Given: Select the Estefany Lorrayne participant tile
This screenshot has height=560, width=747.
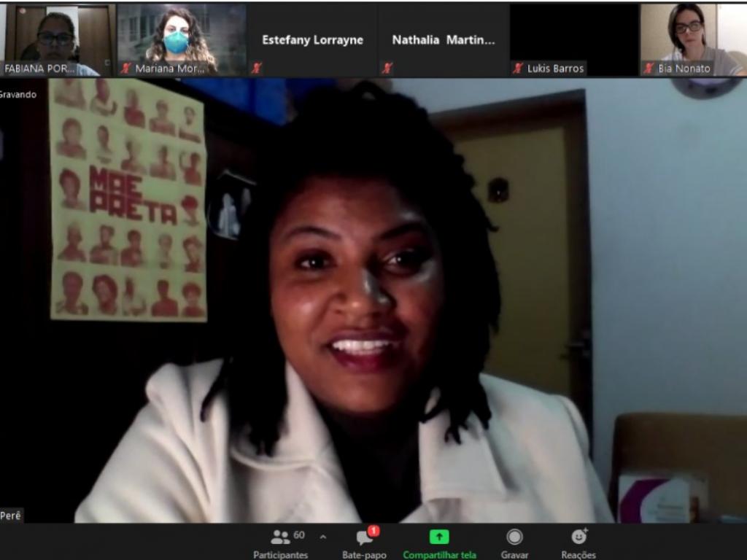Looking at the screenshot, I should click(x=312, y=40).
